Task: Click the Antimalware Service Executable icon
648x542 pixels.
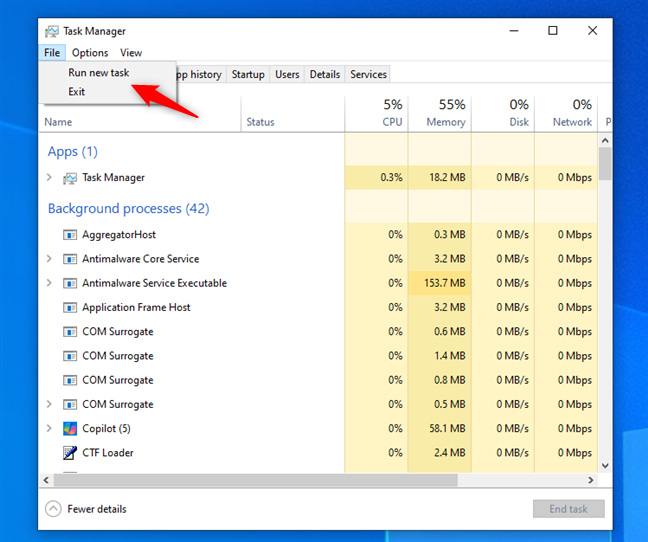Action: tap(69, 283)
